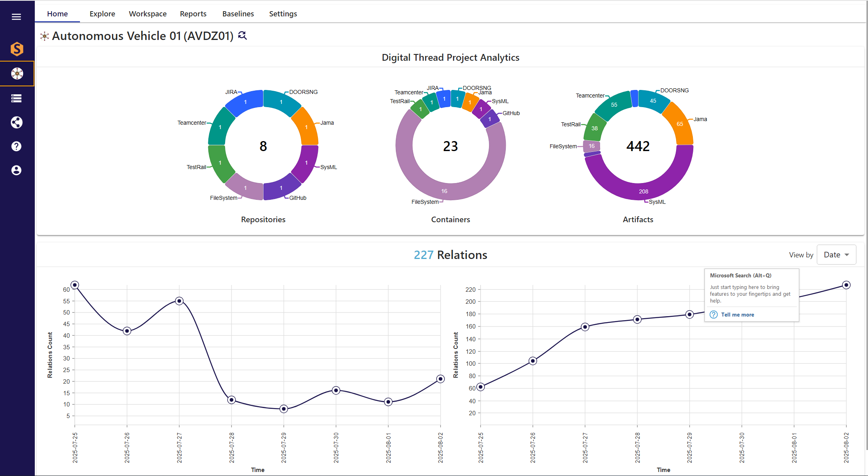Open the help question mark icon
The image size is (868, 476).
(x=16, y=146)
